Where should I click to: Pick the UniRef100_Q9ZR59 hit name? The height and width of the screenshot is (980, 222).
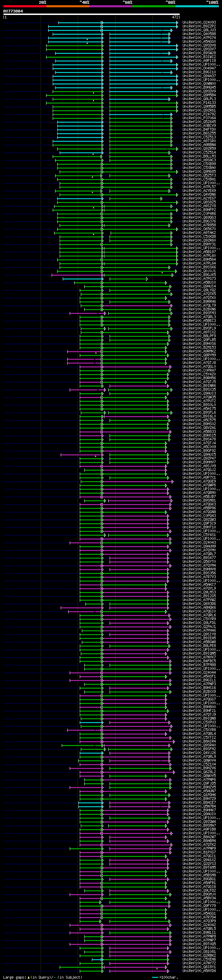(199, 148)
